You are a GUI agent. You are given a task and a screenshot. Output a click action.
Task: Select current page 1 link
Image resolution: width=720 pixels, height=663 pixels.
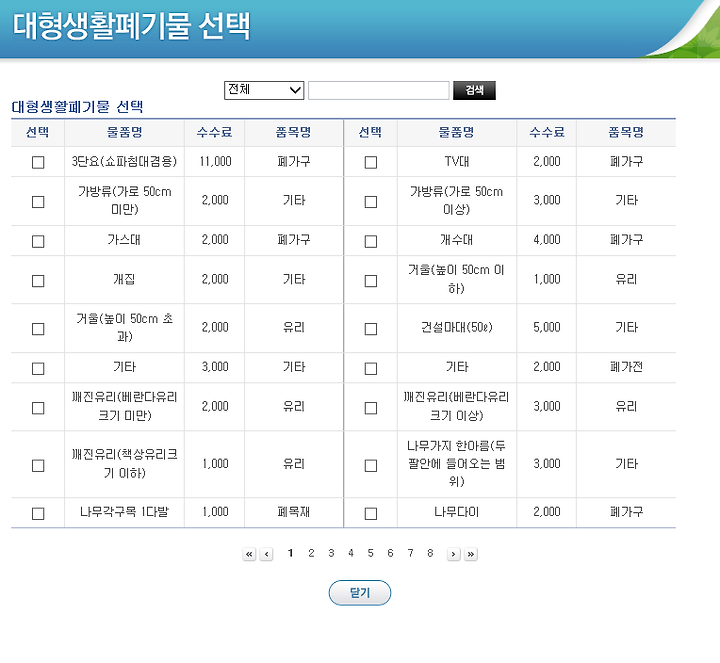point(290,553)
